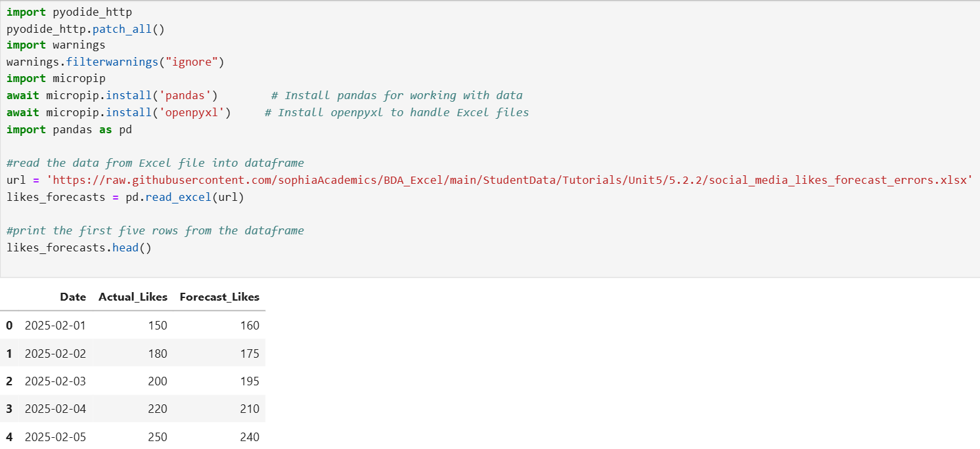Click the import pandas as pd line
Screen dimensions: 980x449
[69, 129]
